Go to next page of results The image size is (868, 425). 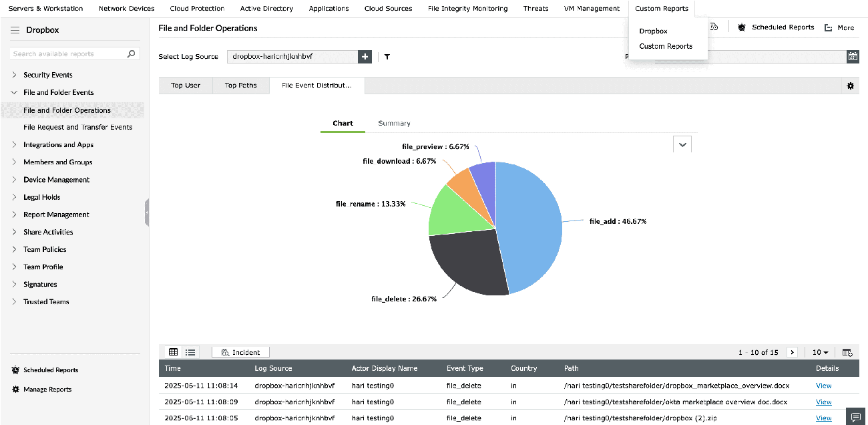coord(793,352)
